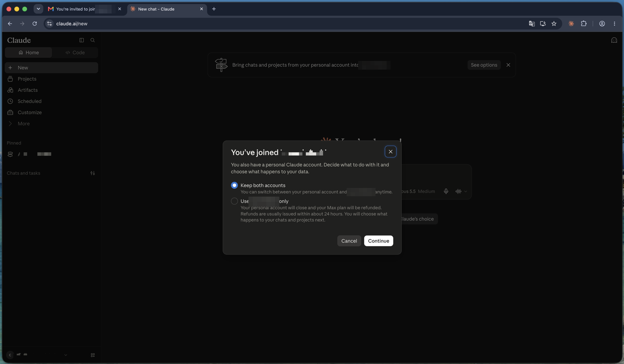The image size is (624, 364).
Task: Open Artifacts in the sidebar
Action: [x=51, y=90]
